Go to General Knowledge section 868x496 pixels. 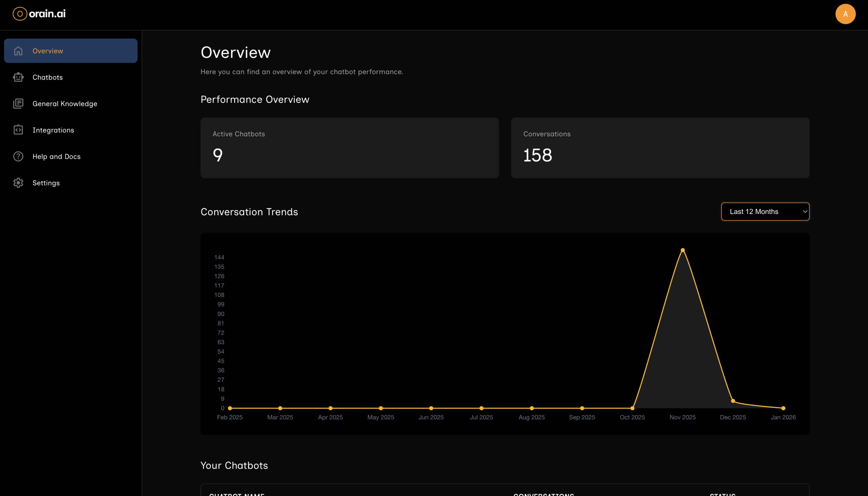pyautogui.click(x=65, y=103)
